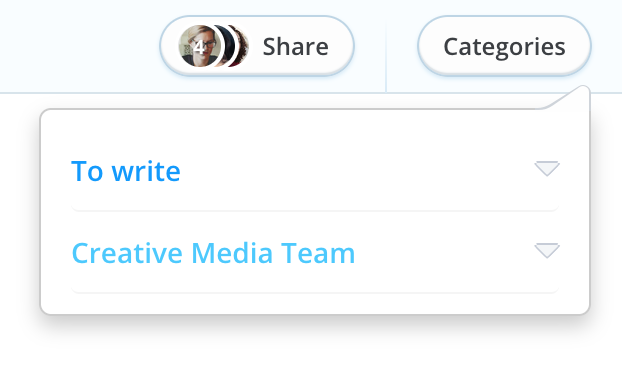Click triangle icon beside Creative Media Team
The height and width of the screenshot is (388, 622).
click(x=547, y=250)
